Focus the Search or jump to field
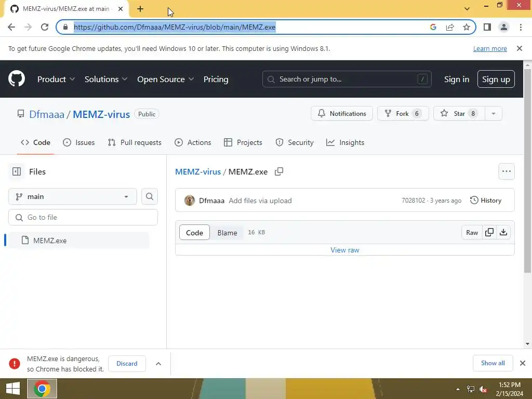 (x=347, y=79)
